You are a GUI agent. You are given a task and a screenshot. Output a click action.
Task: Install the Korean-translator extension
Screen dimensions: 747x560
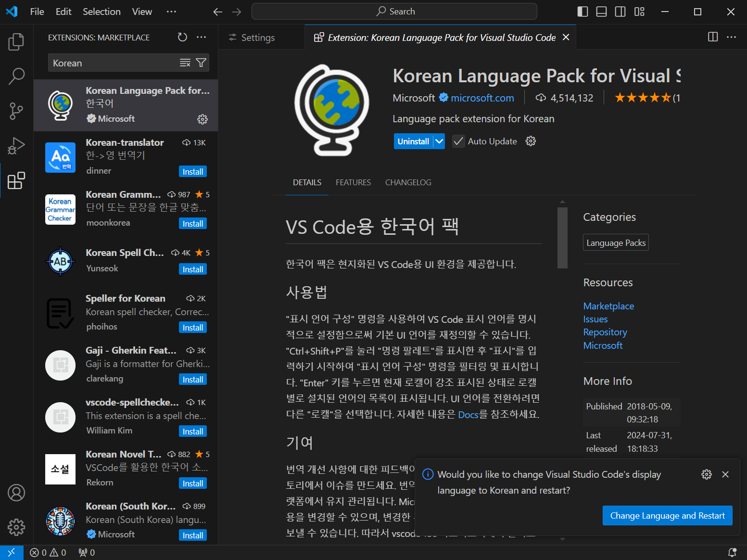193,172
